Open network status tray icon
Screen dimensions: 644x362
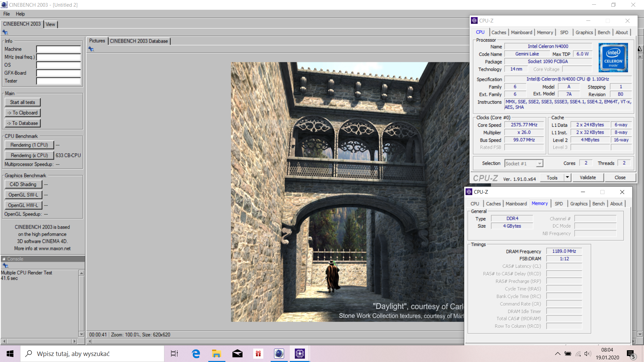pyautogui.click(x=578, y=354)
